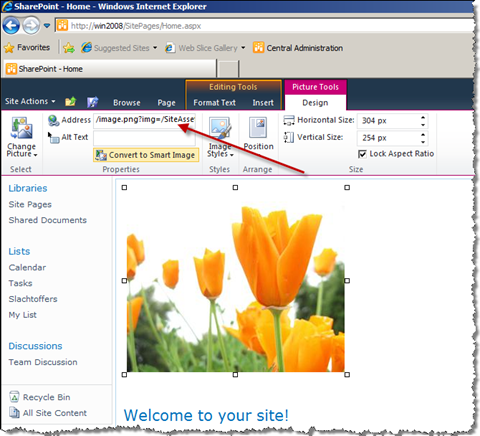The height and width of the screenshot is (436, 480).
Task: Open the Calendar list
Action: tap(27, 267)
